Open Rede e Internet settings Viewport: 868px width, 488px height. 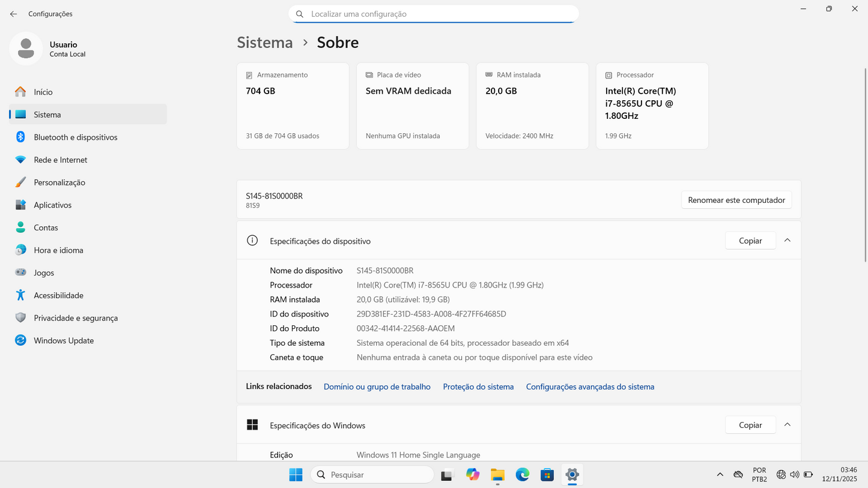point(60,160)
